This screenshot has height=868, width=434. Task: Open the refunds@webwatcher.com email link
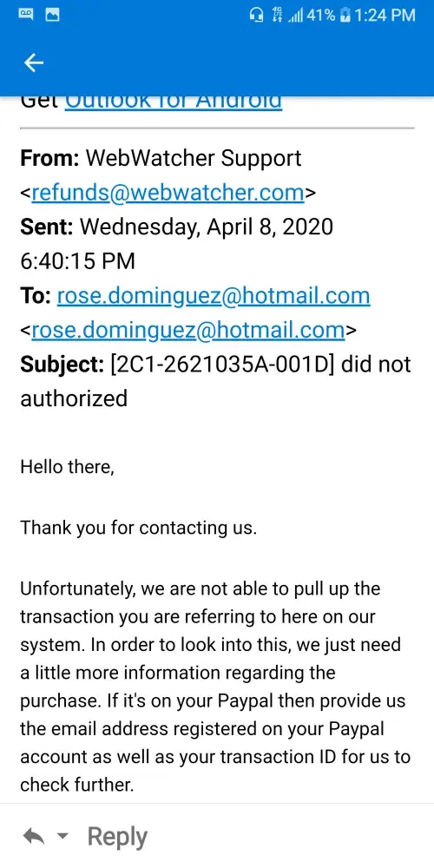tap(168, 192)
